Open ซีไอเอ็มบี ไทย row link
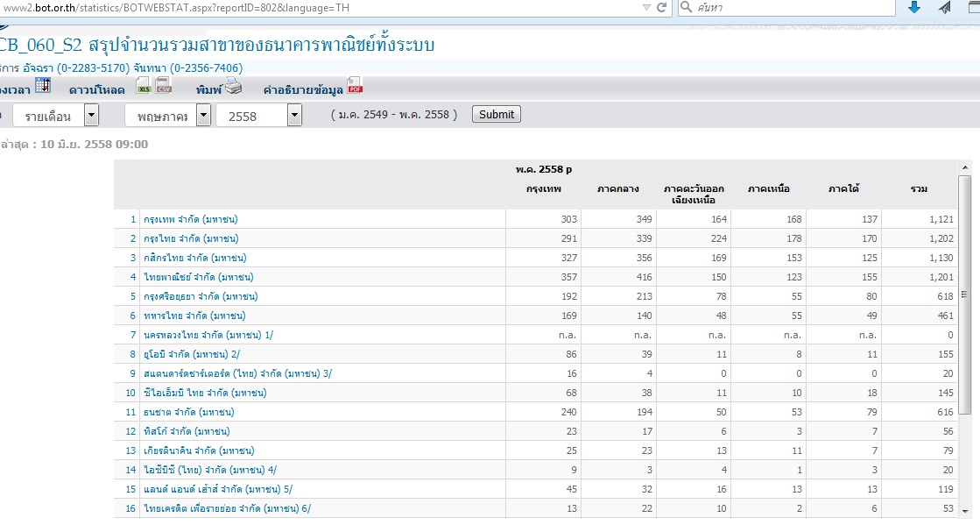 coord(205,393)
